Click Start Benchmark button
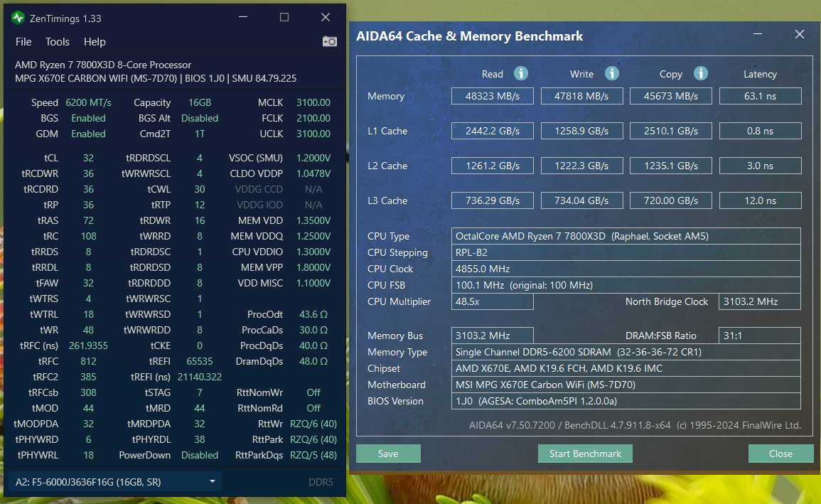821x504 pixels. (585, 454)
